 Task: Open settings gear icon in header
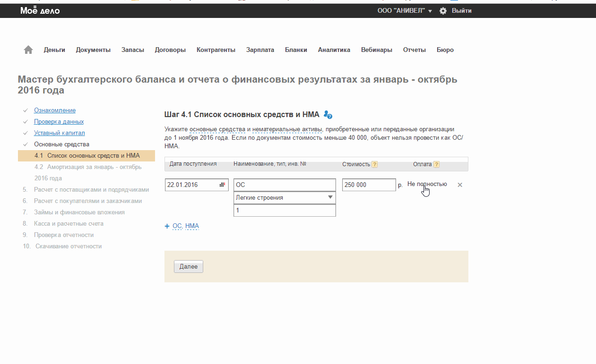[443, 10]
